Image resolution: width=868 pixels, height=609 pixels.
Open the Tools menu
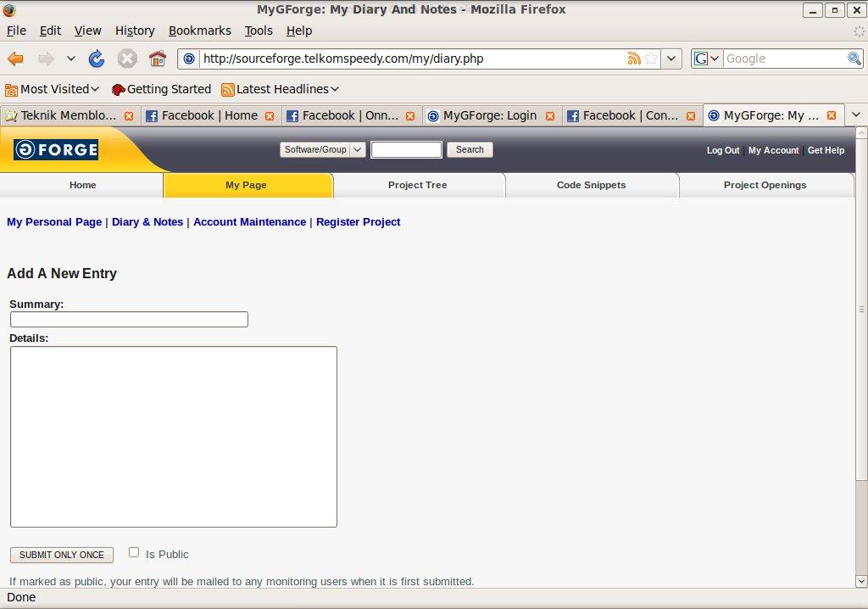[259, 31]
